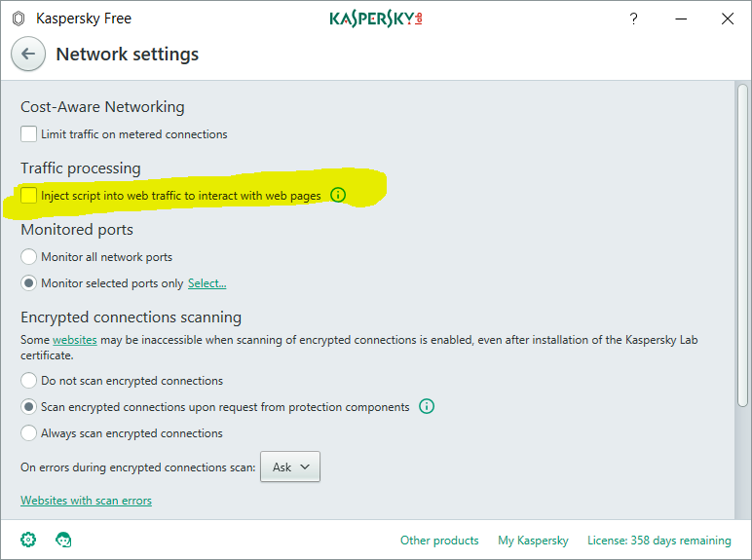Select Monitor all network ports
The width and height of the screenshot is (752, 560).
29,257
